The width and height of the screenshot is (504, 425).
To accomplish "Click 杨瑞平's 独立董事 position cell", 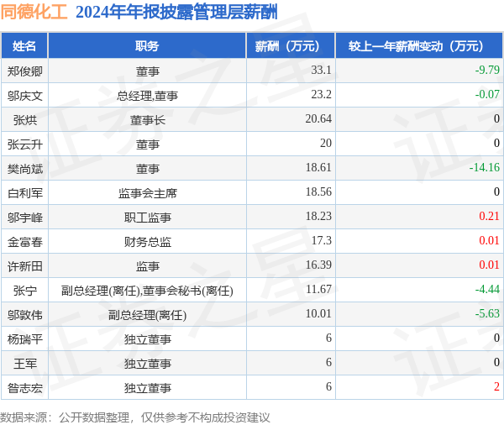I will [x=147, y=339].
